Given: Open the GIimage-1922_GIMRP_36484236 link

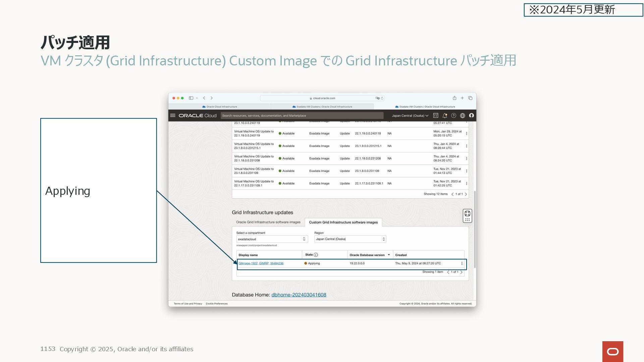Looking at the screenshot, I should (x=261, y=263).
